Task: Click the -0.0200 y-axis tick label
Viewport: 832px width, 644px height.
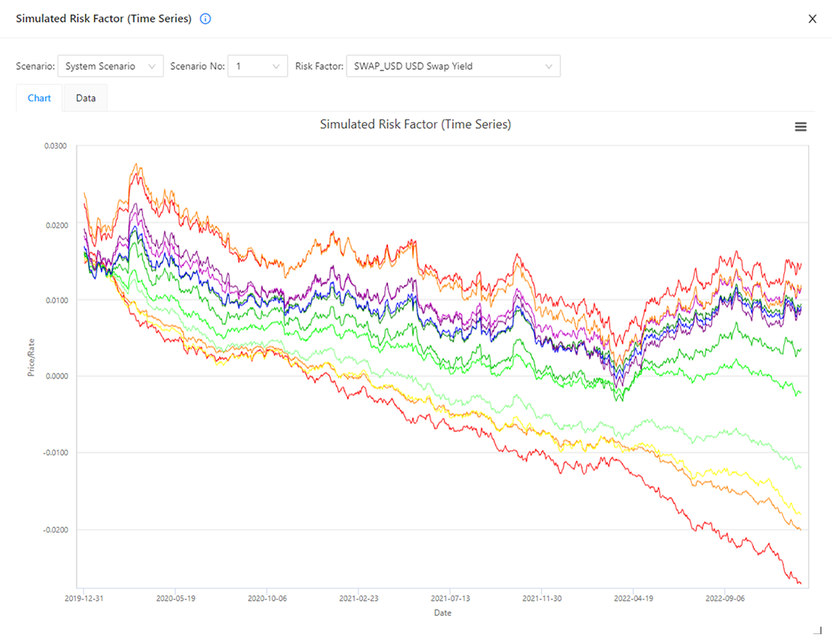Action: point(55,530)
